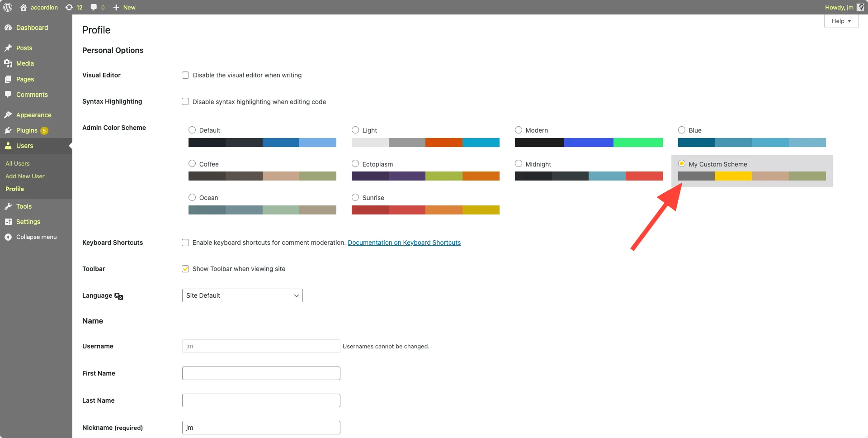Click the Collapse menu arrow icon
The height and width of the screenshot is (438, 868).
point(8,237)
